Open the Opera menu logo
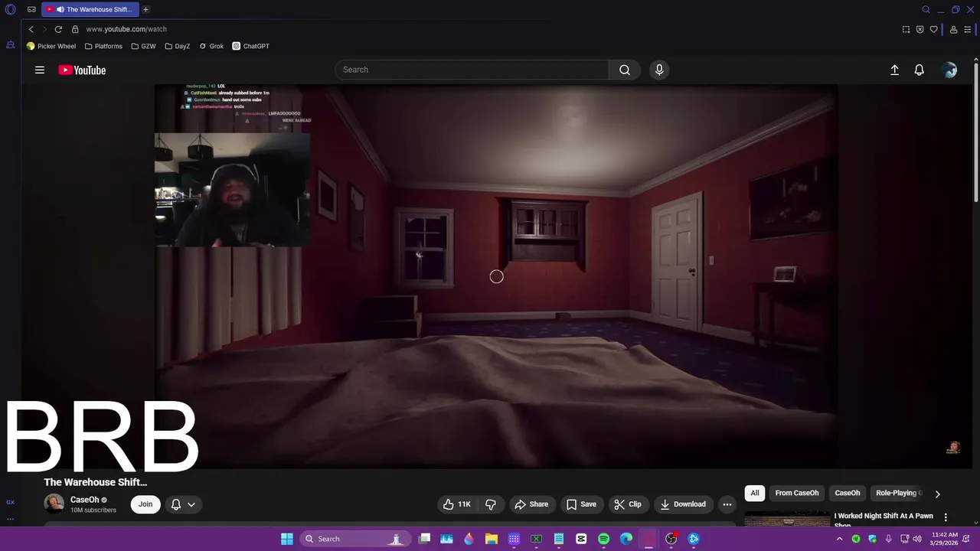Image resolution: width=980 pixels, height=551 pixels. tap(11, 10)
